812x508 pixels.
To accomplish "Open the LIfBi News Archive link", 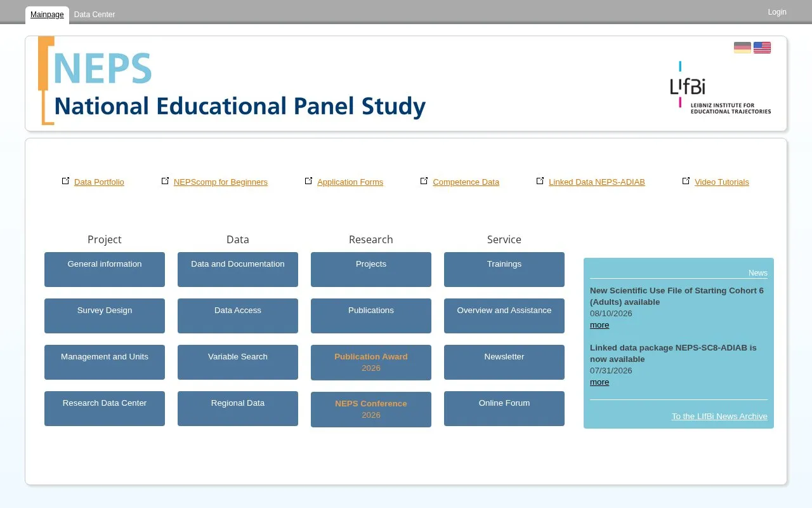I will (x=719, y=417).
